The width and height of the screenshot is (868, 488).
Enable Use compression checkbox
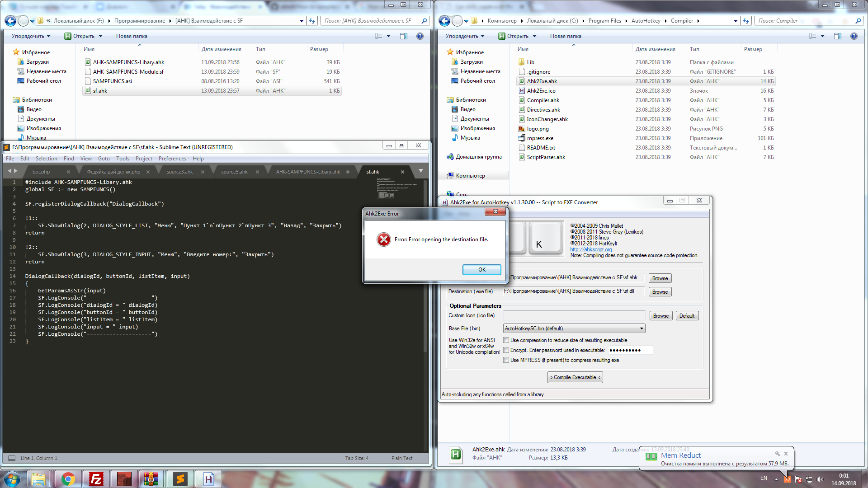(x=506, y=340)
